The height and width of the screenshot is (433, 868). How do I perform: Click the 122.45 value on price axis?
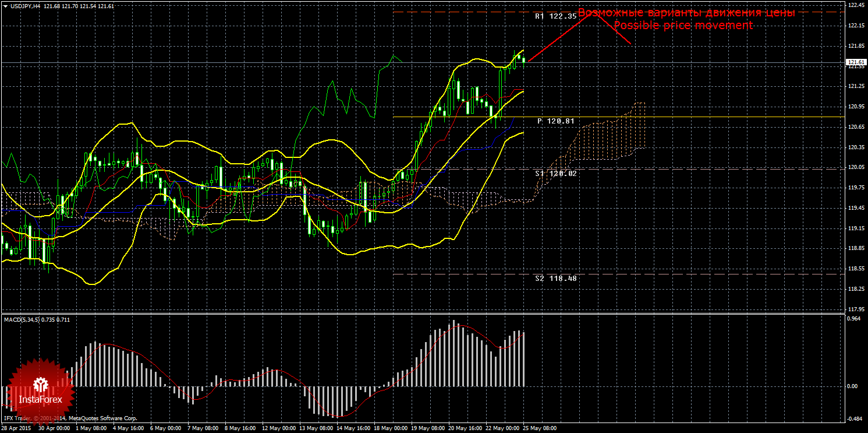[855, 5]
